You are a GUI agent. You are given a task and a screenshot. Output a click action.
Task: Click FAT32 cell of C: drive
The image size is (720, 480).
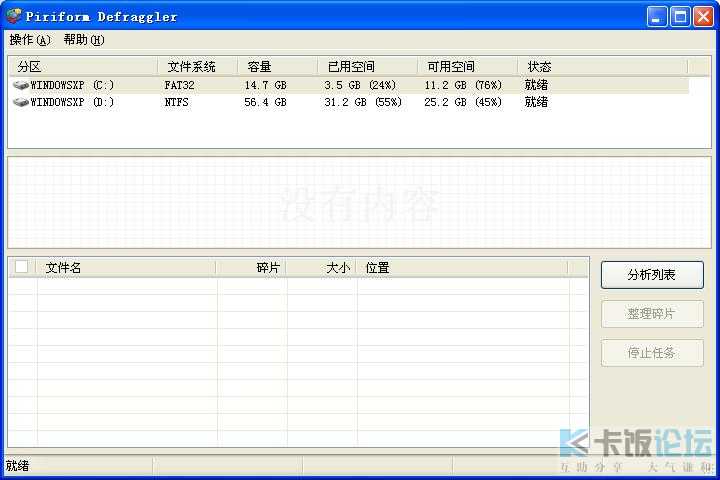pyautogui.click(x=180, y=85)
